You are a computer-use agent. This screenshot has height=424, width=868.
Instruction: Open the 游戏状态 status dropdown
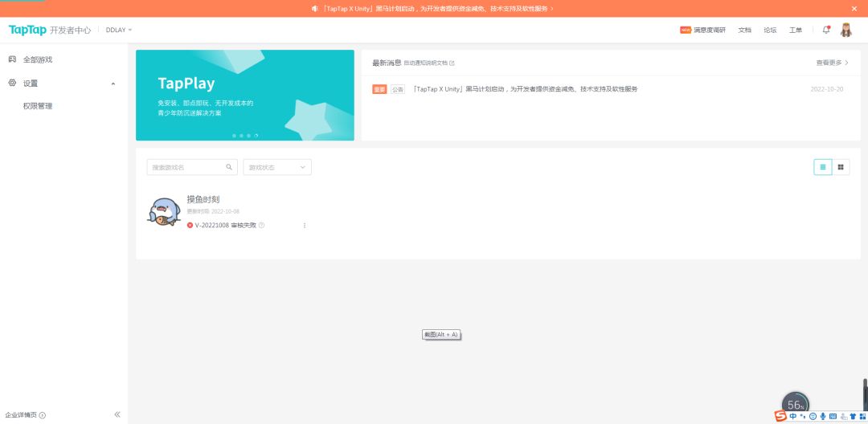(276, 167)
